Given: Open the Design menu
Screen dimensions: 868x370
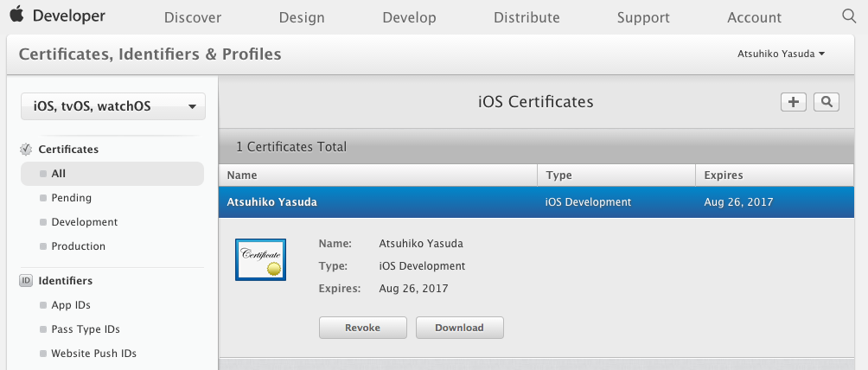Looking at the screenshot, I should pos(302,18).
